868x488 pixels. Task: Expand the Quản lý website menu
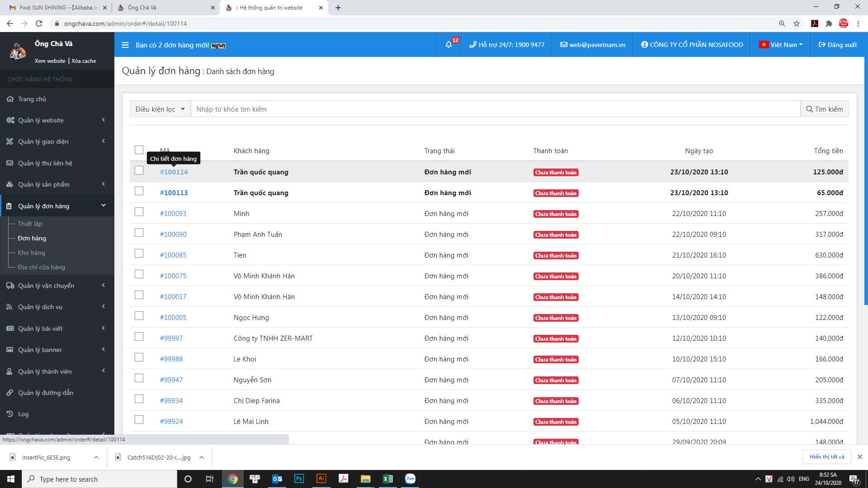57,120
